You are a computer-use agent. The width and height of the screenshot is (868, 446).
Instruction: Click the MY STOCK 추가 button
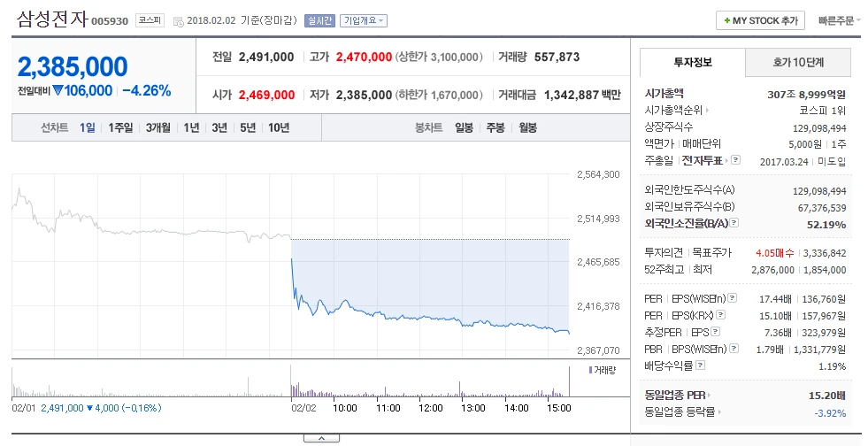click(760, 20)
